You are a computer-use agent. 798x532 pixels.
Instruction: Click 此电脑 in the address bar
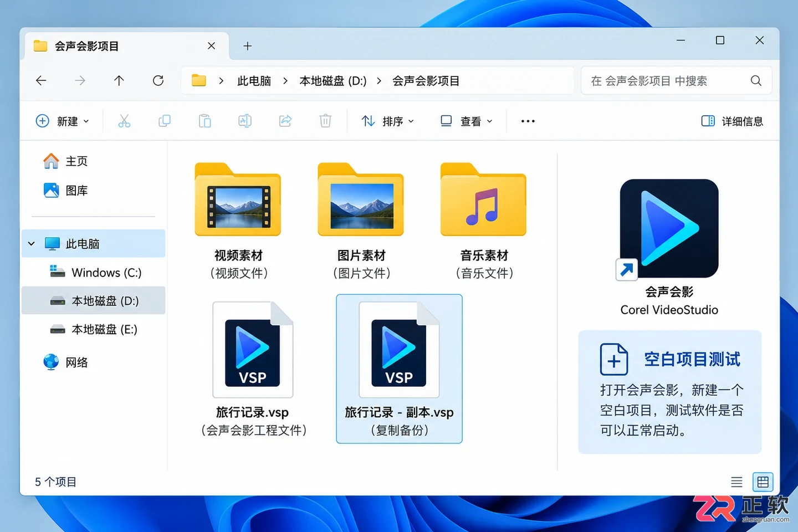(x=254, y=81)
